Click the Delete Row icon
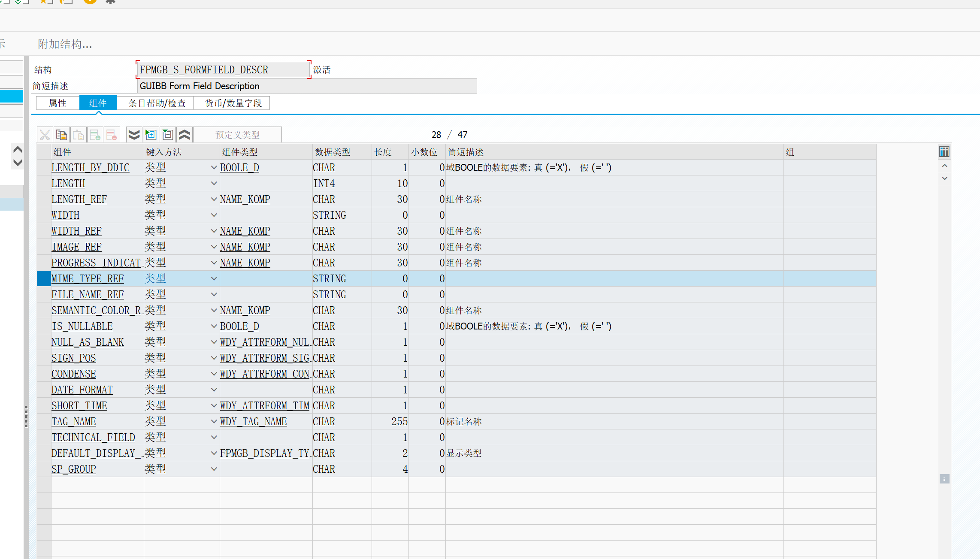Screen dimensions: 980x559 point(112,135)
